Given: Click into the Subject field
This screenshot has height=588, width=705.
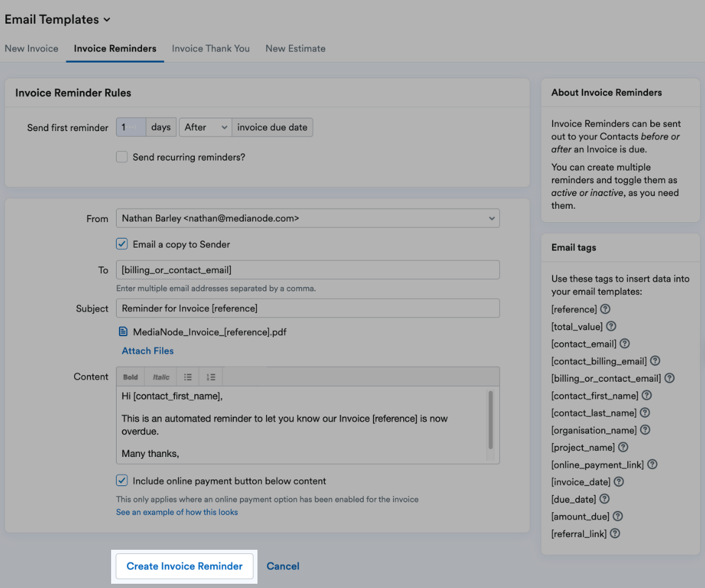Looking at the screenshot, I should (x=308, y=308).
